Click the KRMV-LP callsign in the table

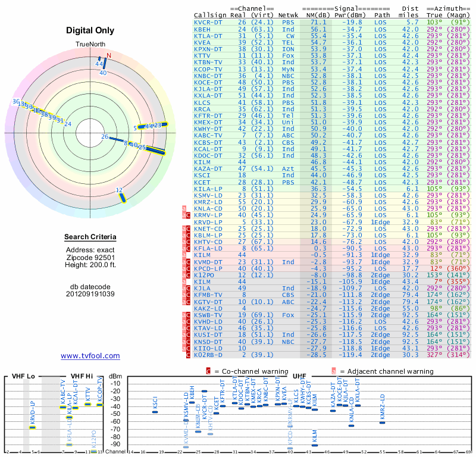pos(208,215)
